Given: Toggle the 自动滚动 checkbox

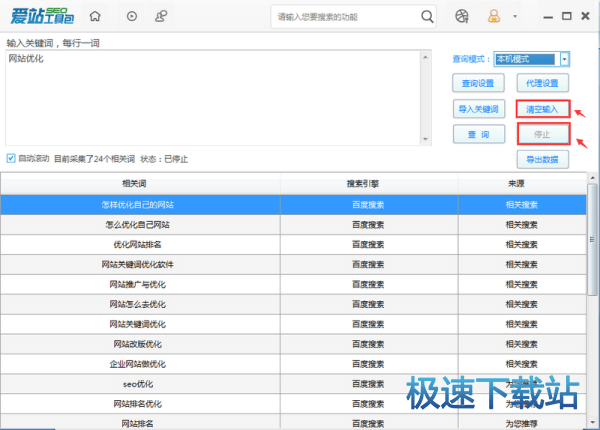Looking at the screenshot, I should (11, 158).
